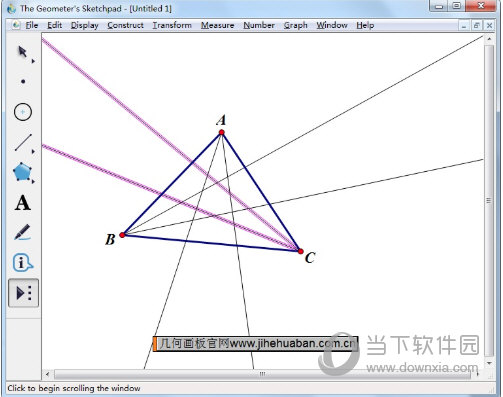The image size is (503, 397).
Task: Open the Measure menu
Action: tap(217, 25)
